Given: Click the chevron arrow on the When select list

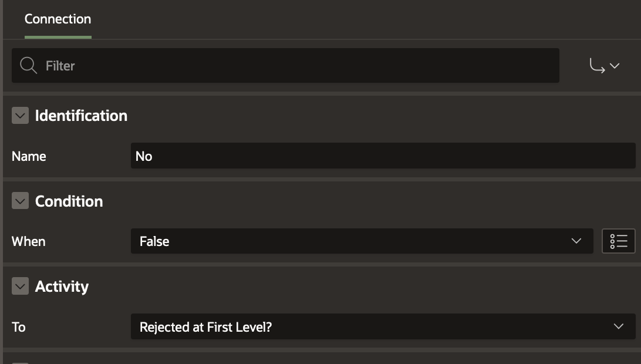Looking at the screenshot, I should point(576,241).
